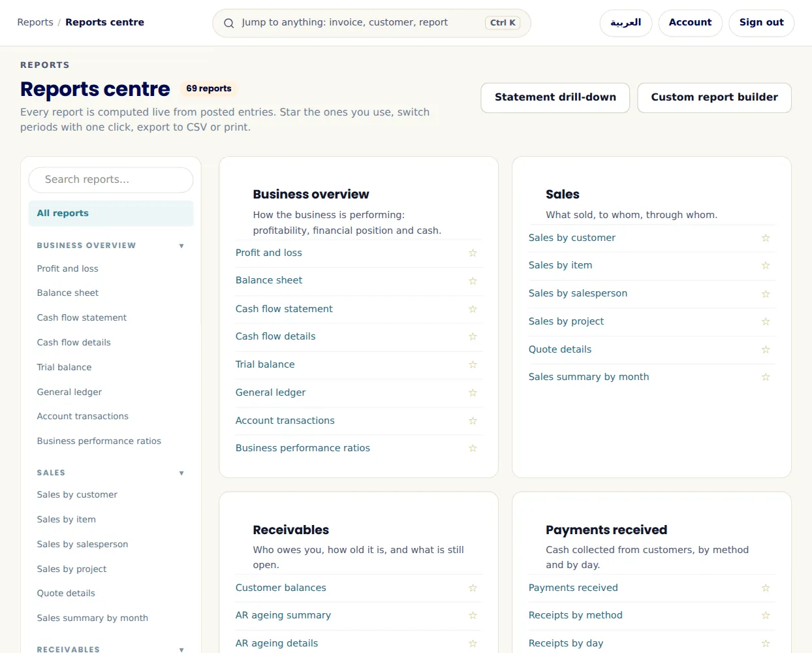Star the AR ageing summary report
The height and width of the screenshot is (653, 812).
[473, 615]
